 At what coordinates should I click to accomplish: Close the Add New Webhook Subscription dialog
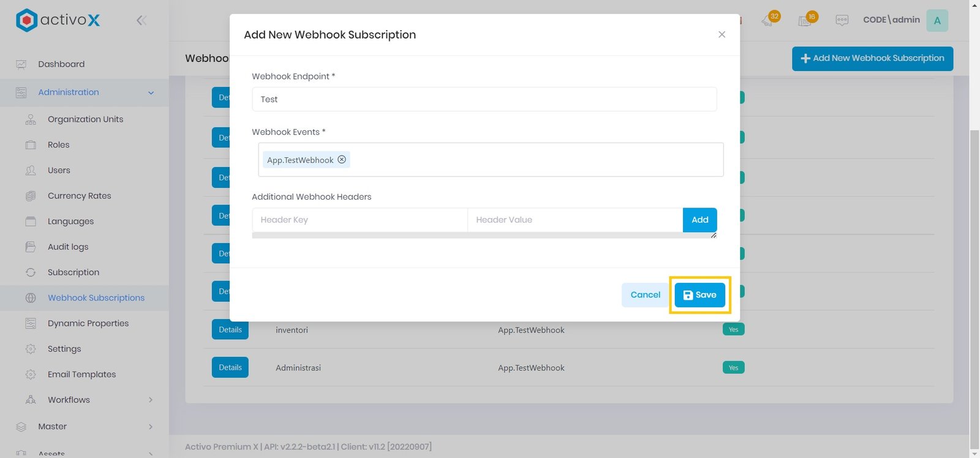coord(722,34)
